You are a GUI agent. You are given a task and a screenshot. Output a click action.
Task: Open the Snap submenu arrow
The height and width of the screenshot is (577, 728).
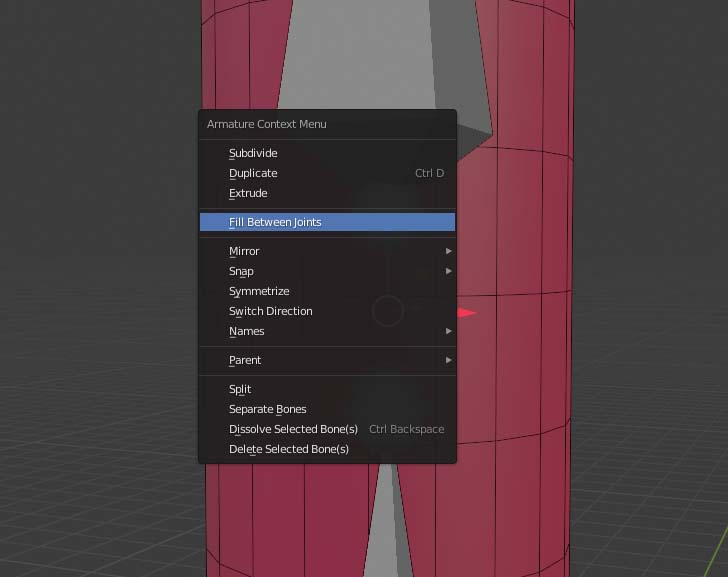(x=448, y=271)
